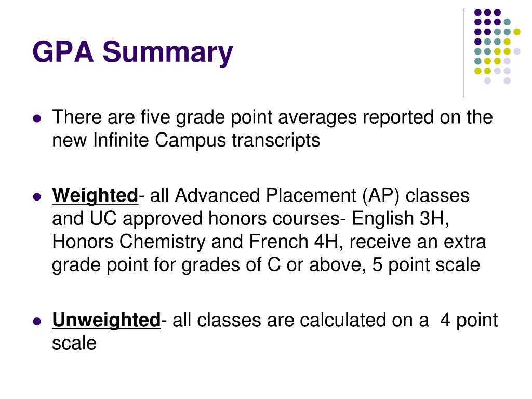Select the underlined Weighted heading
The width and height of the screenshot is (532, 399).
[95, 196]
